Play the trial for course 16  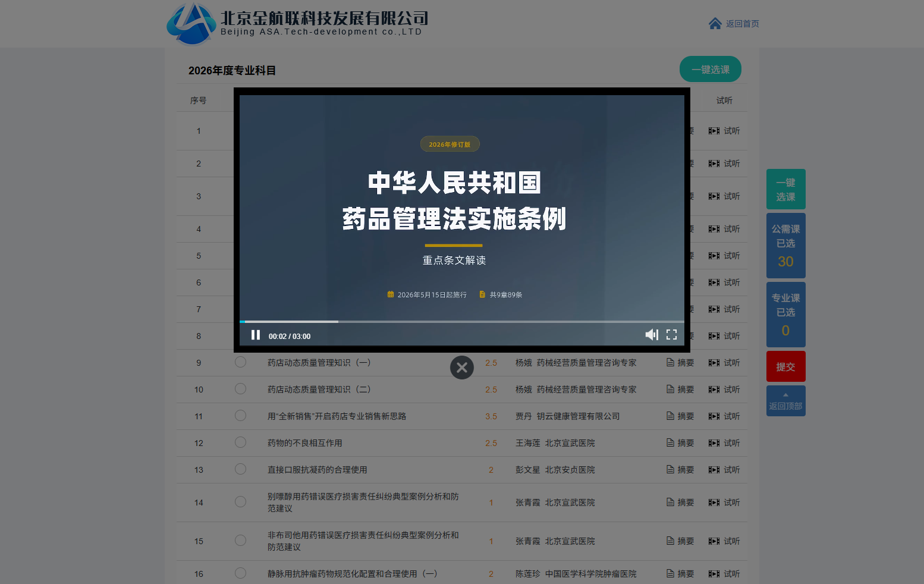tap(724, 574)
